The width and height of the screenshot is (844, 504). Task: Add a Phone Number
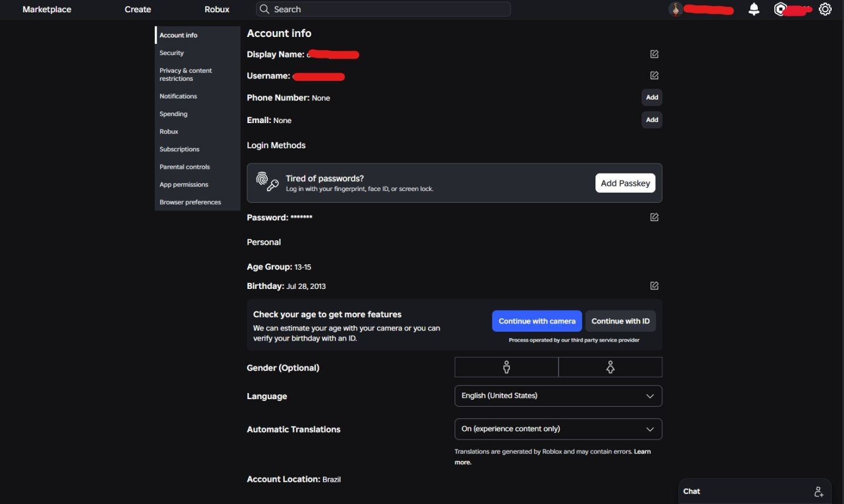(652, 97)
